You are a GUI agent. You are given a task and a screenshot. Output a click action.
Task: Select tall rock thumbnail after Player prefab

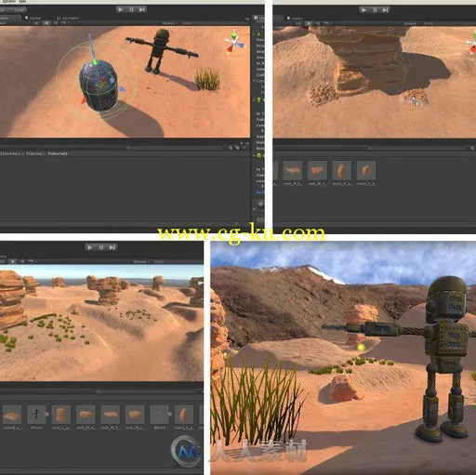(61, 415)
